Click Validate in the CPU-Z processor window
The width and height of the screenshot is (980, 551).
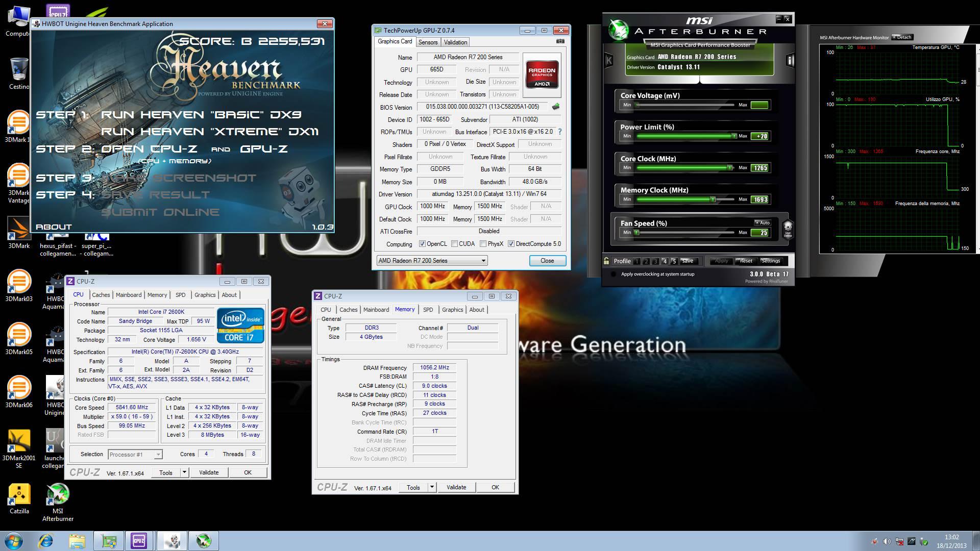[209, 472]
